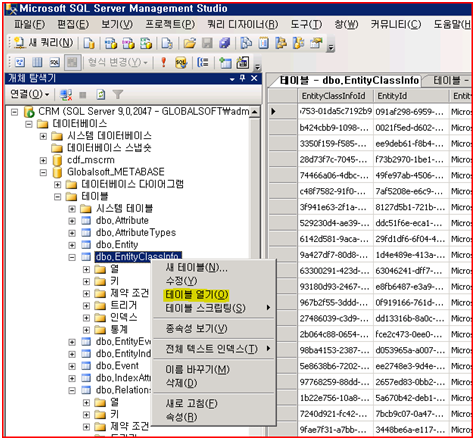The height and width of the screenshot is (440, 475).
Task: Open the 형식 변경(Y) dropdown
Action: click(118, 62)
